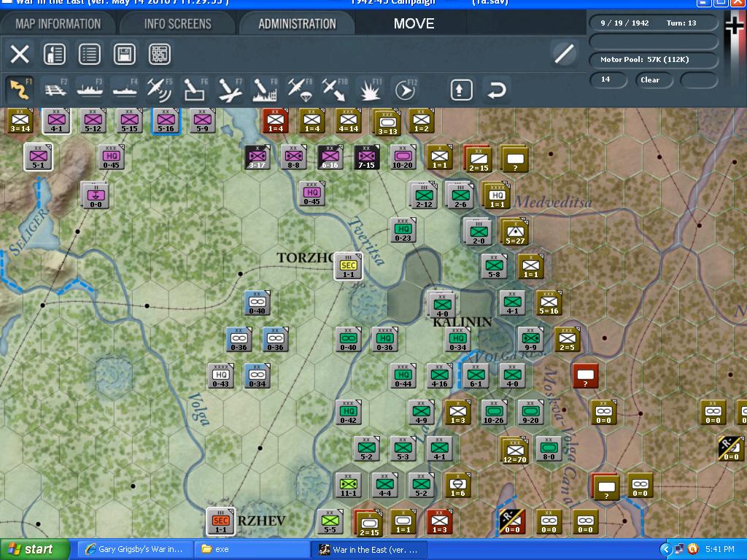Select the F5 Air recon mode icon
This screenshot has width=747, height=560.
(x=160, y=89)
